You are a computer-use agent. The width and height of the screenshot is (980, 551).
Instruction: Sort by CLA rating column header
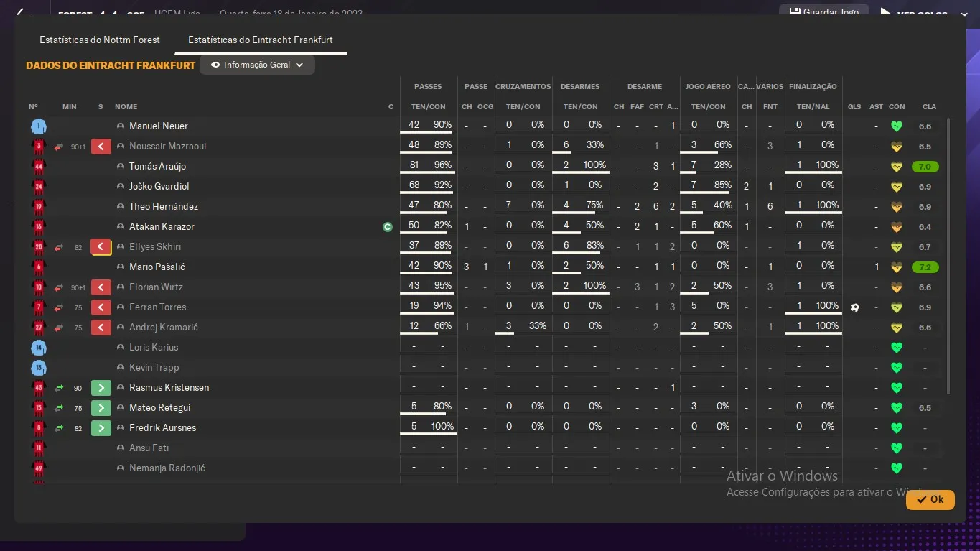[929, 107]
